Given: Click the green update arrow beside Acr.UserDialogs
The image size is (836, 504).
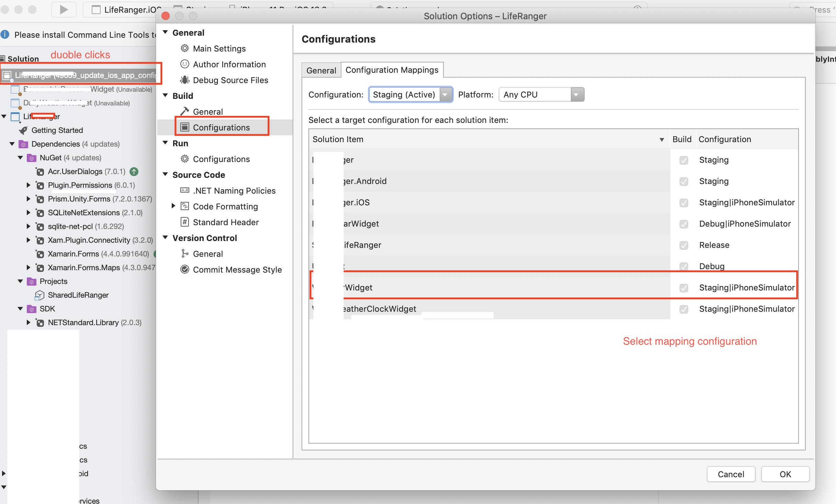Looking at the screenshot, I should click(x=134, y=172).
